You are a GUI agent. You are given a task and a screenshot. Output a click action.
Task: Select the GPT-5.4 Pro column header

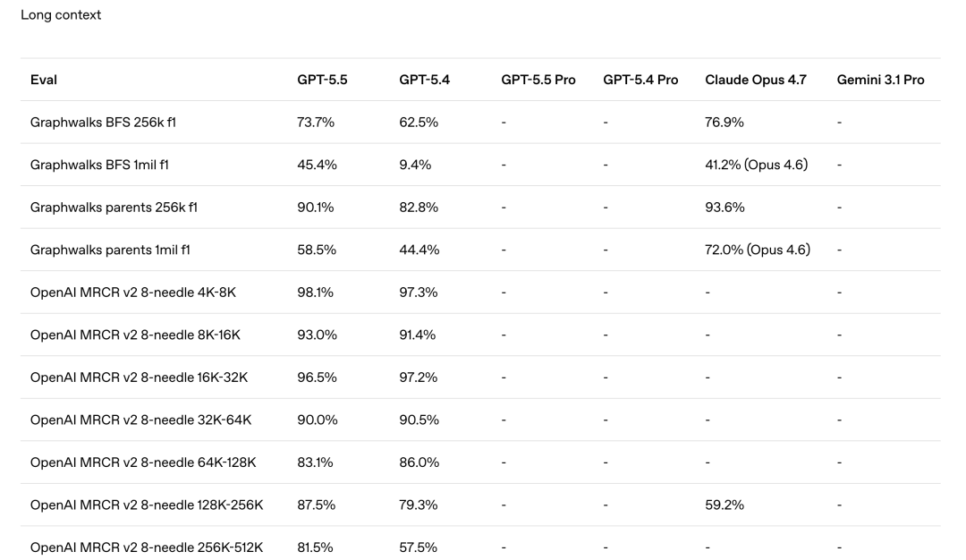point(640,80)
